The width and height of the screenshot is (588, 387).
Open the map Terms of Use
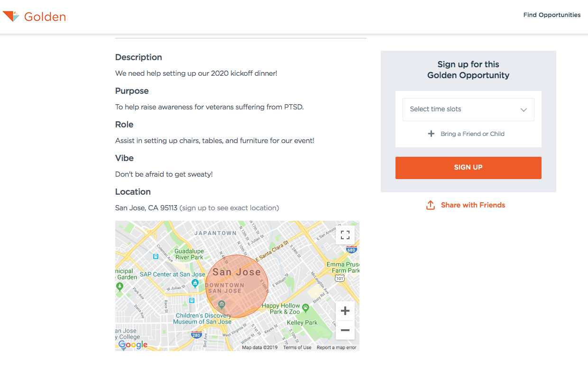297,348
